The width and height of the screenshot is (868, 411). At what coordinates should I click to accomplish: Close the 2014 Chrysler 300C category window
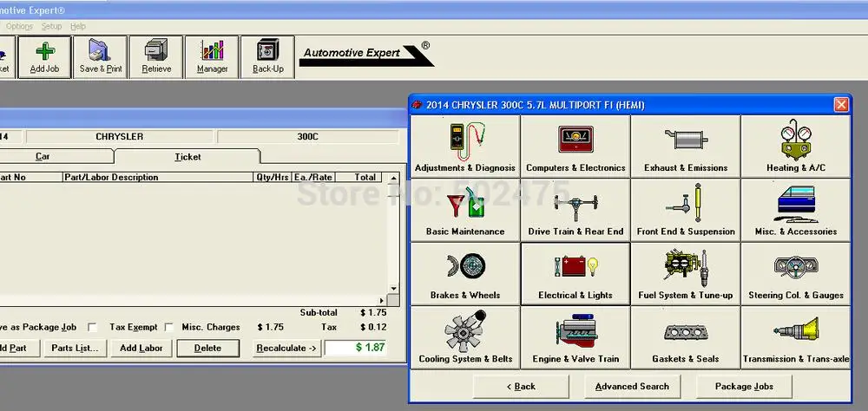pos(841,105)
